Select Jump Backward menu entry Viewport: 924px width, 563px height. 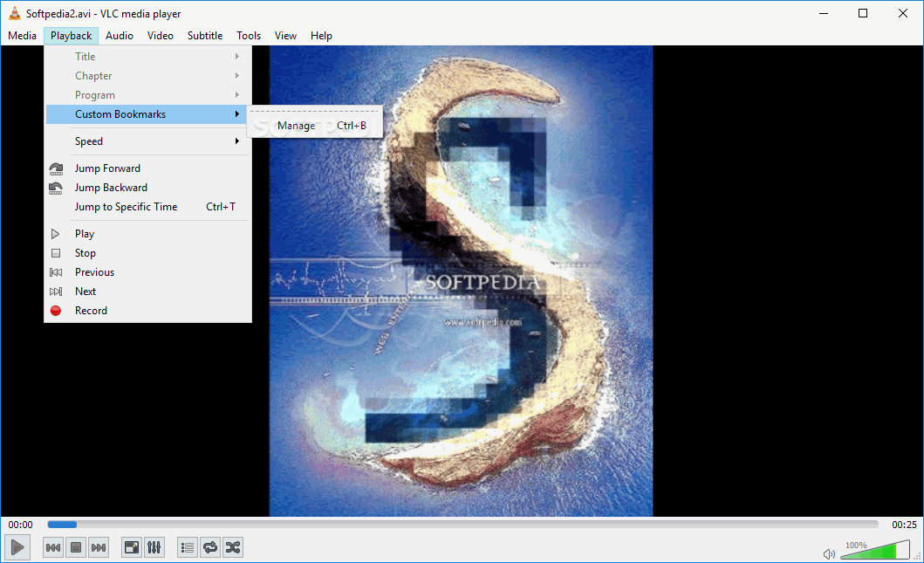pyautogui.click(x=147, y=188)
